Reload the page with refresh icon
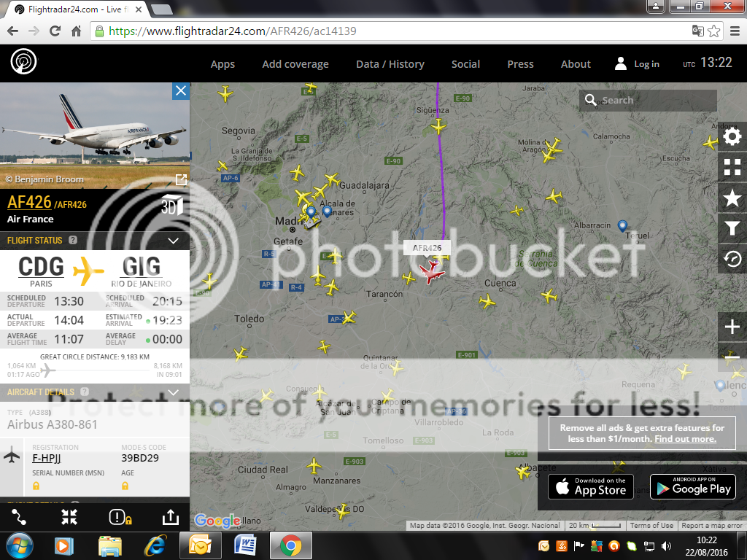 tap(55, 31)
